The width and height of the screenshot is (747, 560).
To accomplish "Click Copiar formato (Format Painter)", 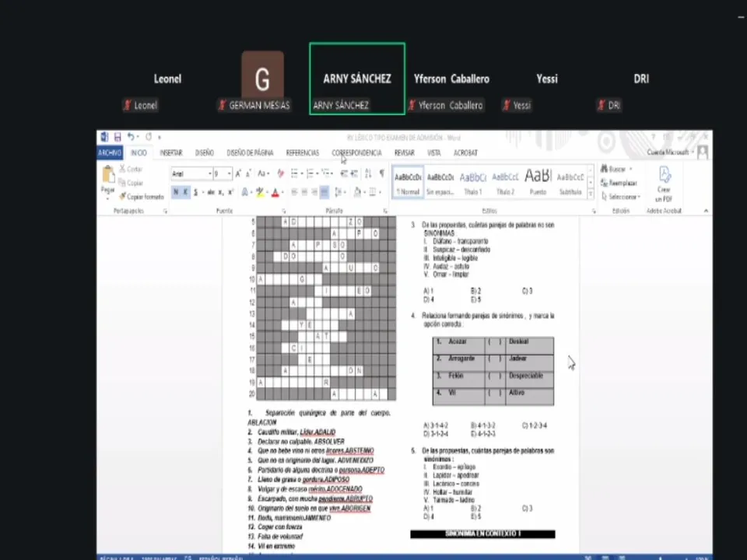I will (x=142, y=197).
